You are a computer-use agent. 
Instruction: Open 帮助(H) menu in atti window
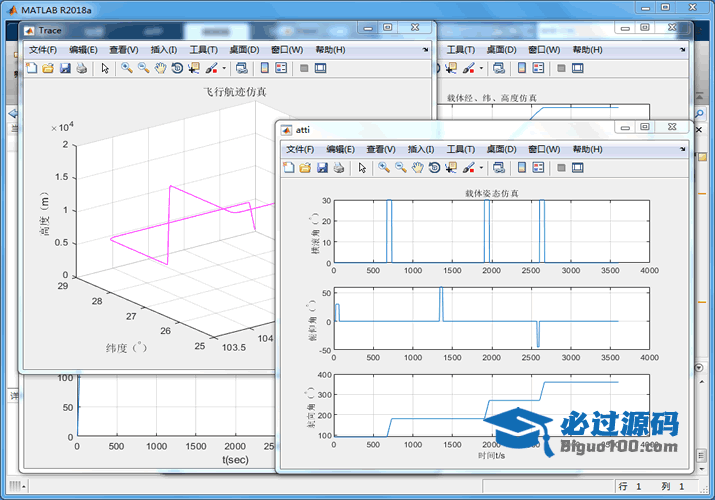[x=588, y=149]
